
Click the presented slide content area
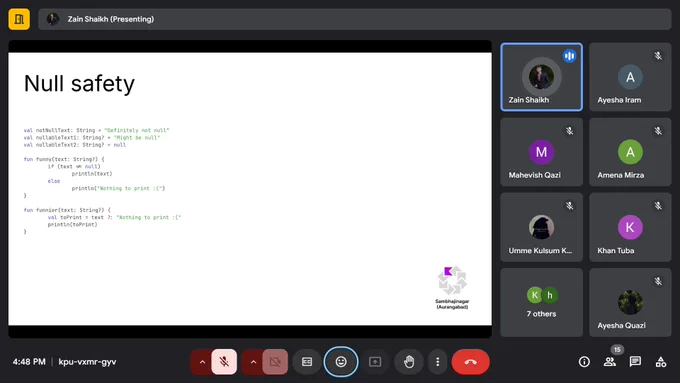250,189
